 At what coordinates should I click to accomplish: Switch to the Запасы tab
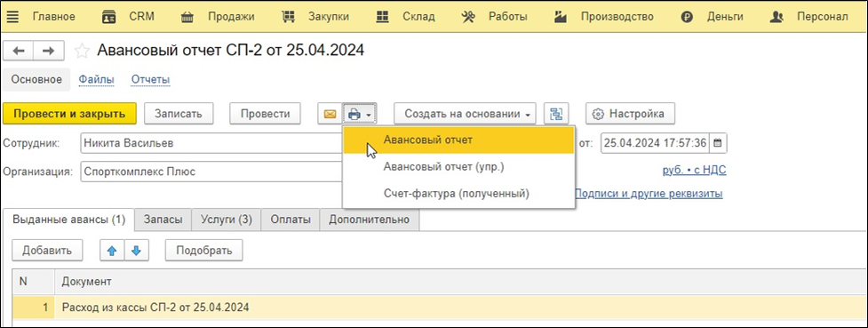(163, 220)
